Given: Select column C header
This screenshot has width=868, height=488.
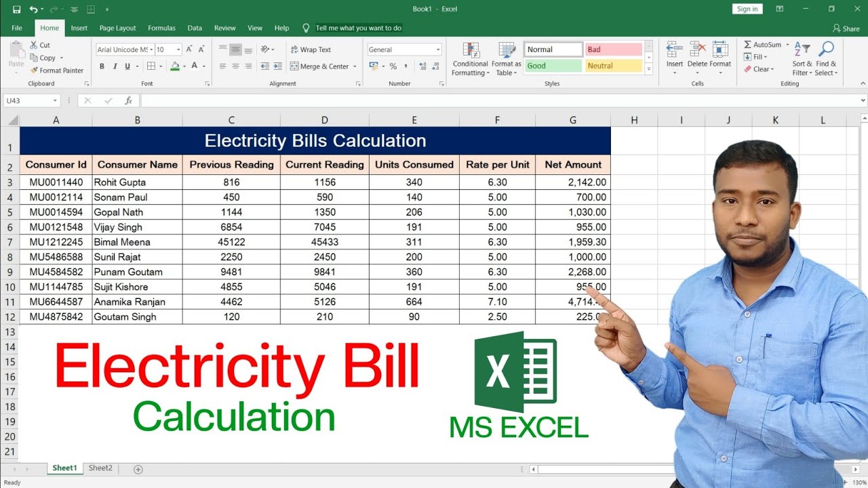Looking at the screenshot, I should 231,120.
